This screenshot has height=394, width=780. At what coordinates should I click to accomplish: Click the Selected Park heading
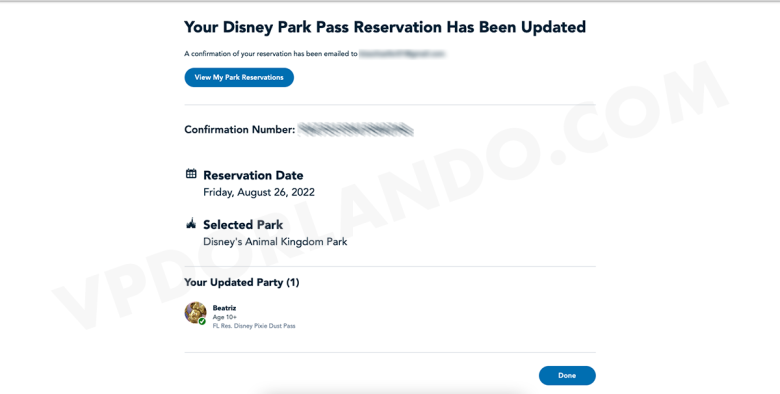pyautogui.click(x=243, y=224)
